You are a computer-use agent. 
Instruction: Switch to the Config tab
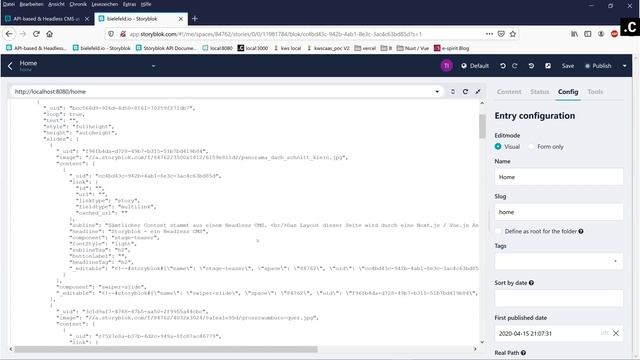tap(568, 91)
